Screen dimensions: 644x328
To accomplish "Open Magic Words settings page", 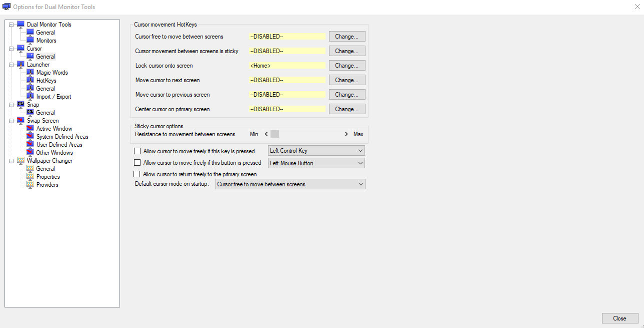I will coord(52,73).
